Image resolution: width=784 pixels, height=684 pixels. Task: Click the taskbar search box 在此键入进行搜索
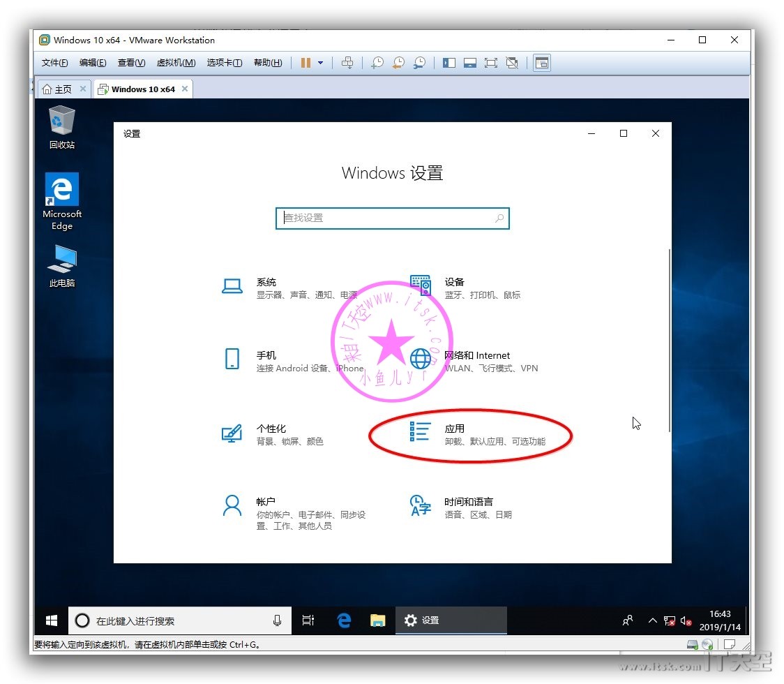coord(179,620)
